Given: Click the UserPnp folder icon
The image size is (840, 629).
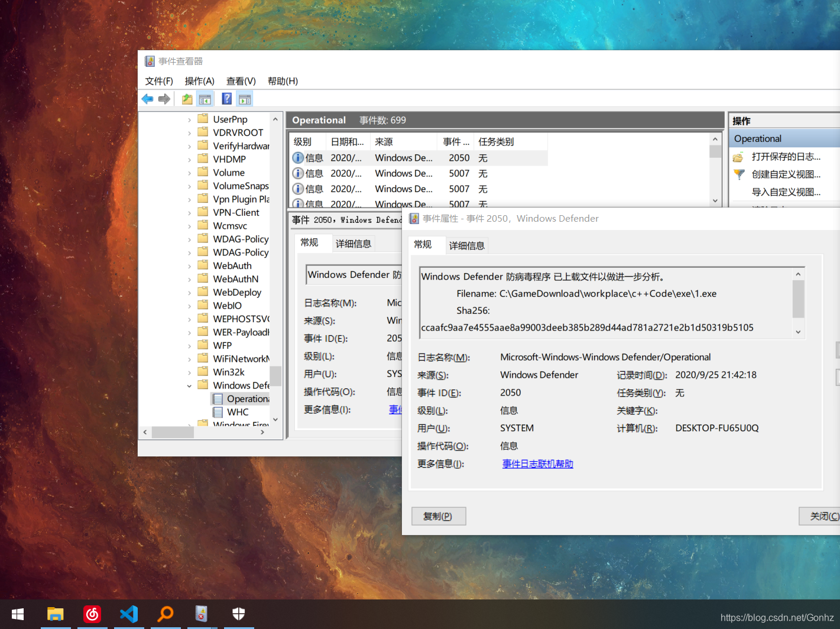Looking at the screenshot, I should 203,119.
